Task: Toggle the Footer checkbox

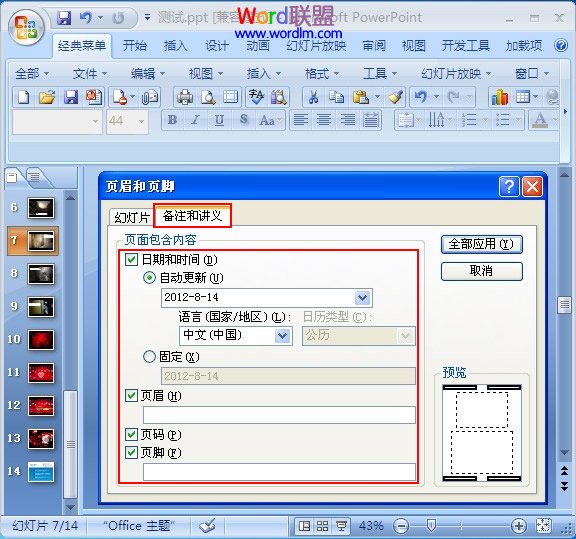Action: 131,452
